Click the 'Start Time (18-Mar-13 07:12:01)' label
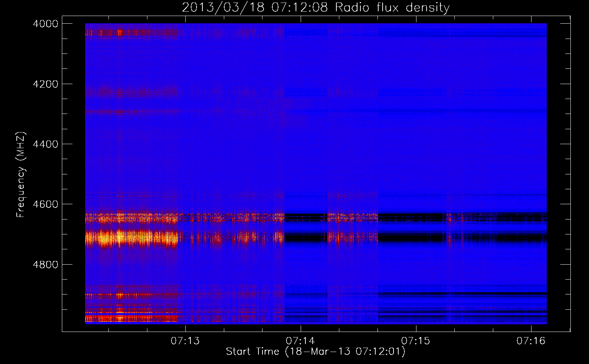This screenshot has height=364, width=589. point(315,351)
